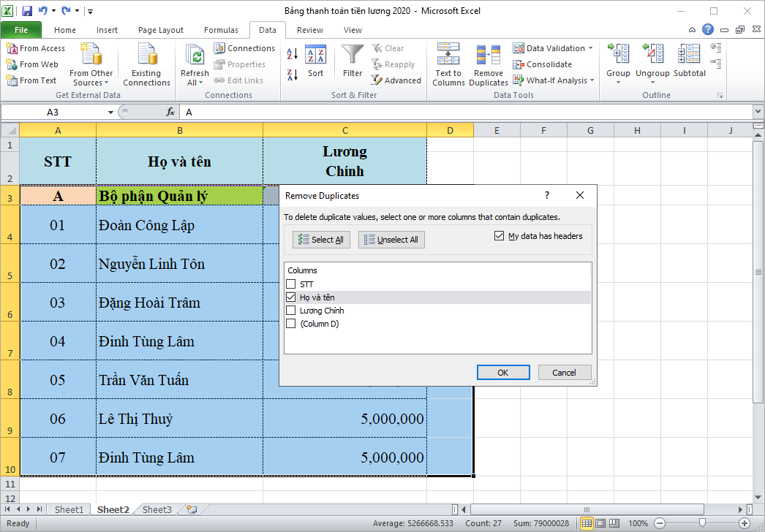The image size is (765, 532).
Task: Click the From Web import icon
Action: click(32, 64)
